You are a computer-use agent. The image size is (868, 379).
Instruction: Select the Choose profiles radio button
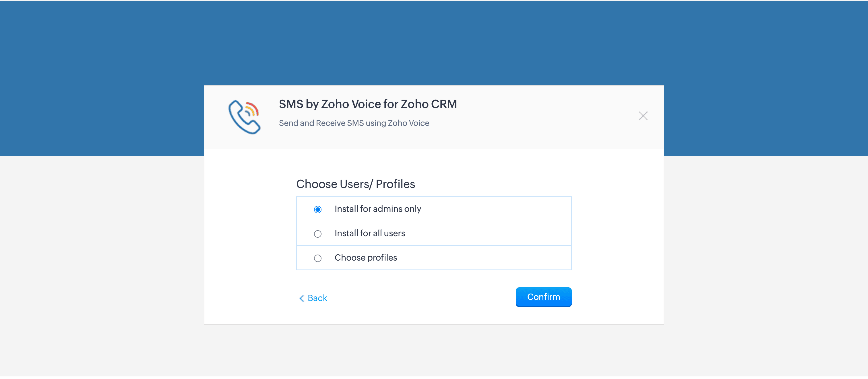pyautogui.click(x=317, y=258)
